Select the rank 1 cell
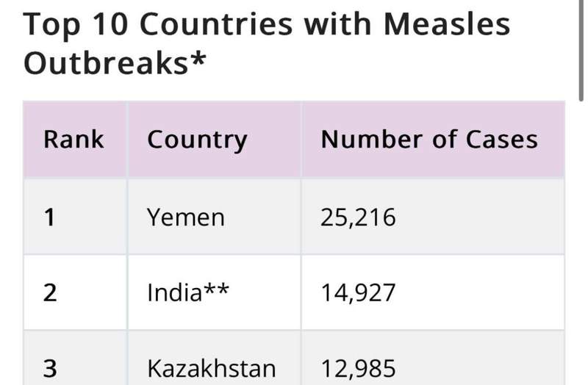The image size is (588, 385). point(75,217)
